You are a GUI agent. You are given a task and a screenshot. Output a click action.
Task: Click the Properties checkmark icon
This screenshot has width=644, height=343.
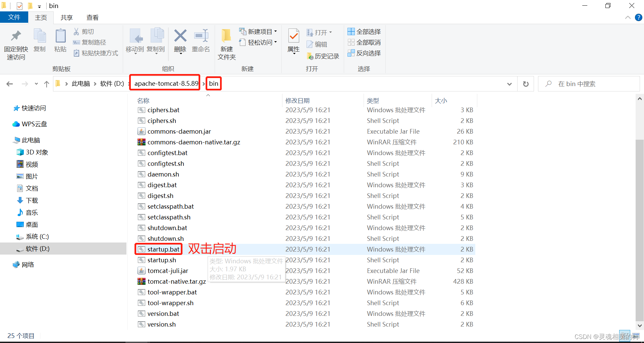[294, 36]
